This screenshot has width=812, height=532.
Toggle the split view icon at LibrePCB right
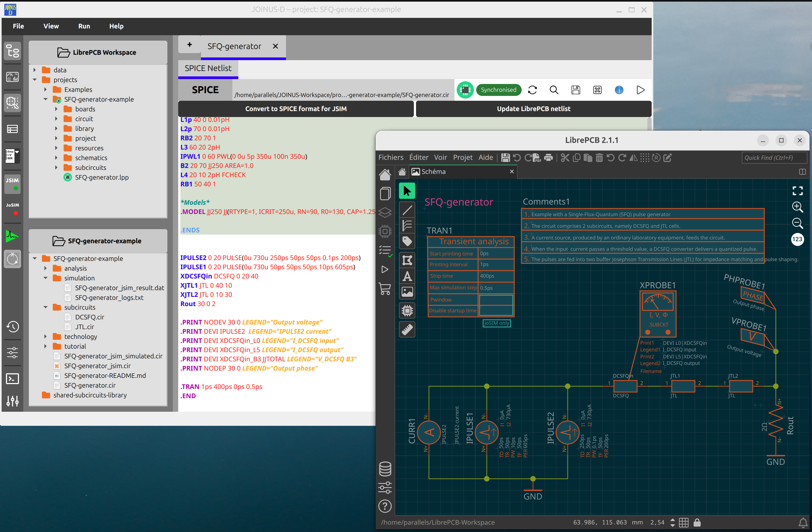pos(802,172)
